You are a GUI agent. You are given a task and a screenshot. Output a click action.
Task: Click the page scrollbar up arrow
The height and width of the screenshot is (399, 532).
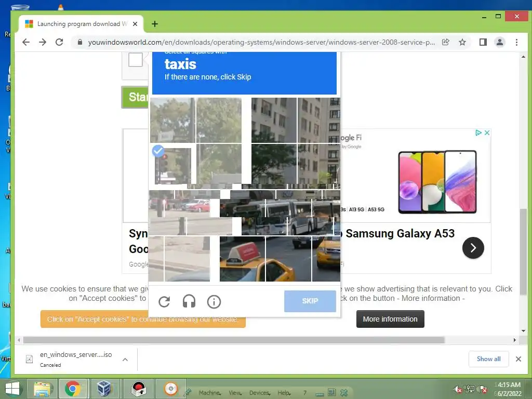[523, 57]
